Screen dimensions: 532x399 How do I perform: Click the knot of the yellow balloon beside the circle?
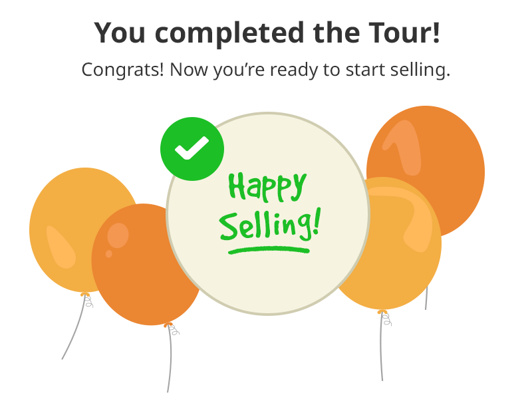point(385,318)
